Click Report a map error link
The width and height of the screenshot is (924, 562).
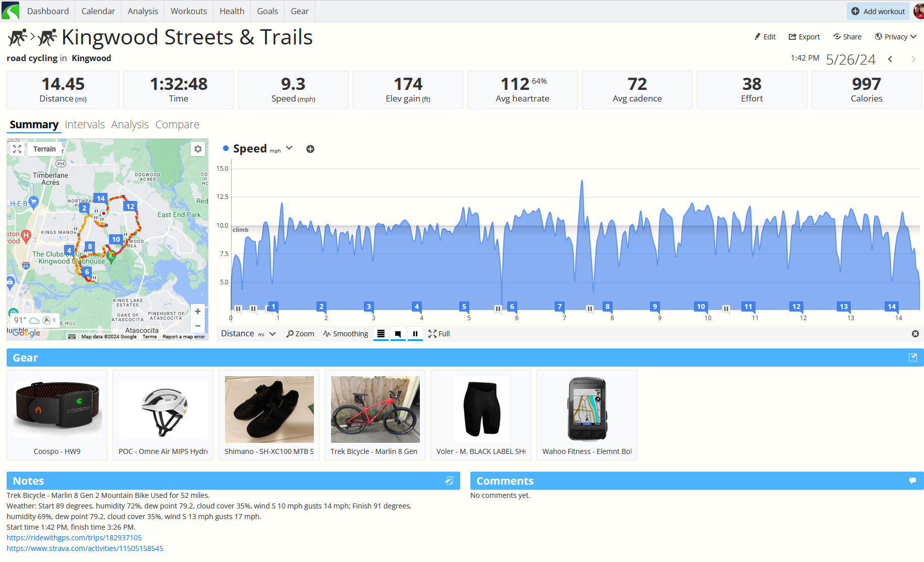pos(184,337)
